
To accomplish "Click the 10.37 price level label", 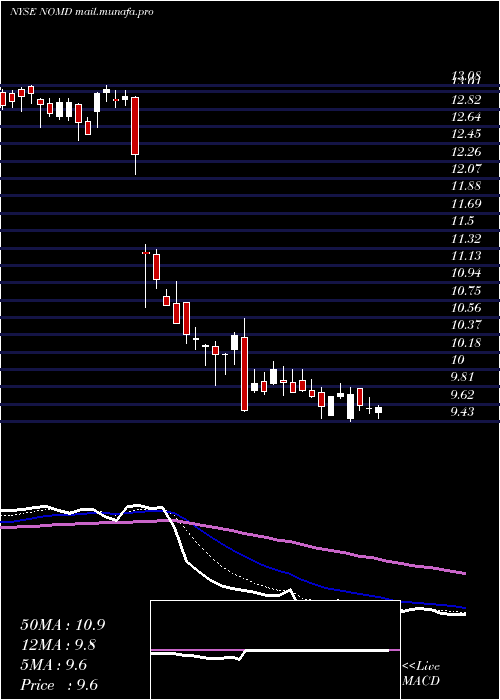I will (x=466, y=325).
